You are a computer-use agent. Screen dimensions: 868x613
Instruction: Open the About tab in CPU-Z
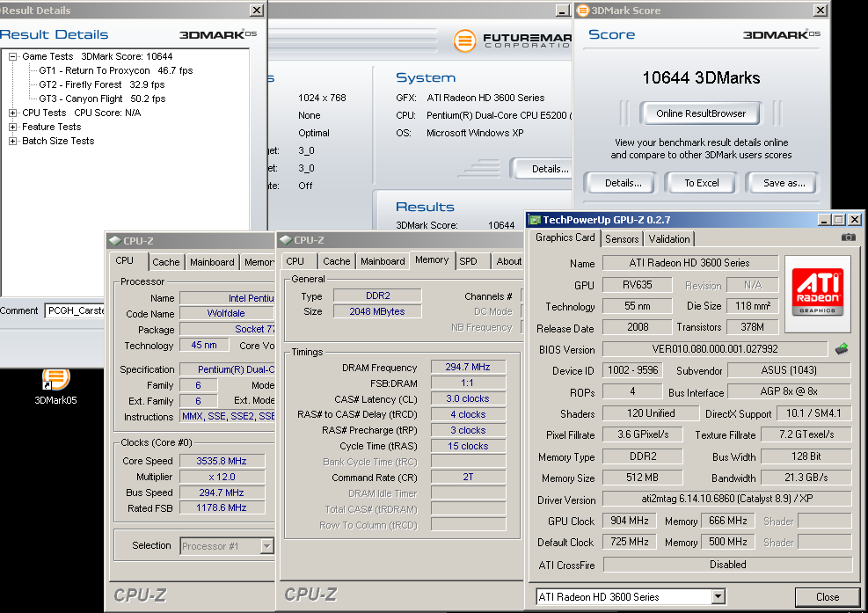click(x=508, y=261)
